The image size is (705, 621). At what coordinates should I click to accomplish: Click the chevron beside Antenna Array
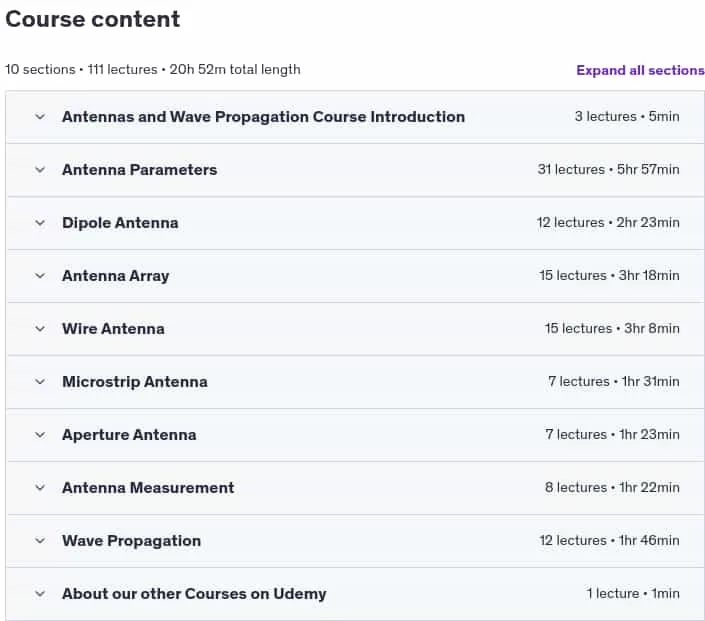[40, 276]
